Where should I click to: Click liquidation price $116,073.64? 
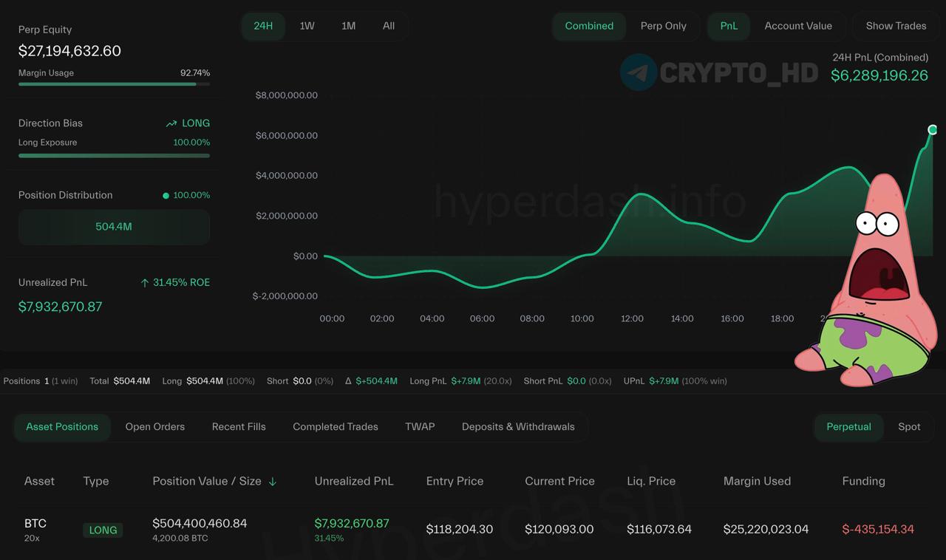point(659,529)
